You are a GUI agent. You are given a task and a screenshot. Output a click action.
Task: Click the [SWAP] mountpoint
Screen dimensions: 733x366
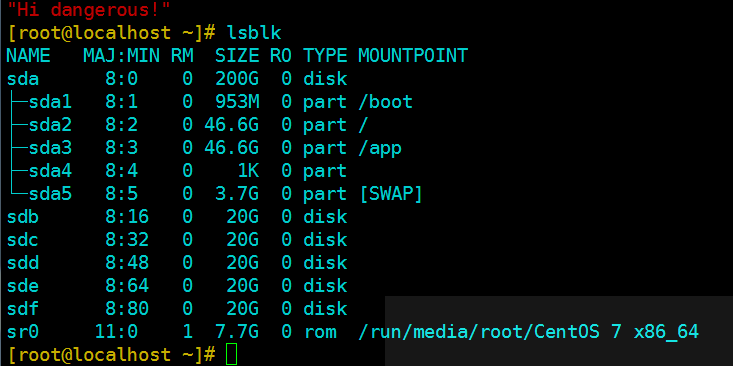pyautogui.click(x=391, y=194)
